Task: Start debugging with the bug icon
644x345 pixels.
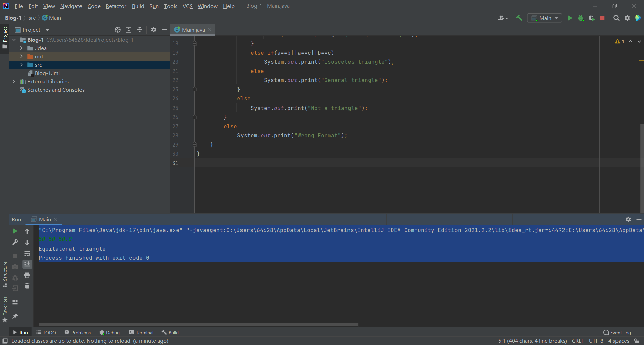Action: click(x=581, y=18)
